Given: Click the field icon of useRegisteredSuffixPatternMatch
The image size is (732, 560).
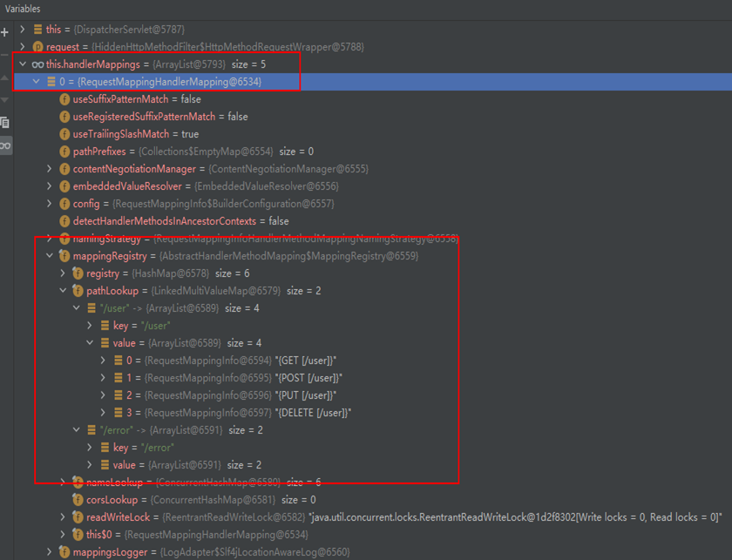Looking at the screenshot, I should [64, 117].
